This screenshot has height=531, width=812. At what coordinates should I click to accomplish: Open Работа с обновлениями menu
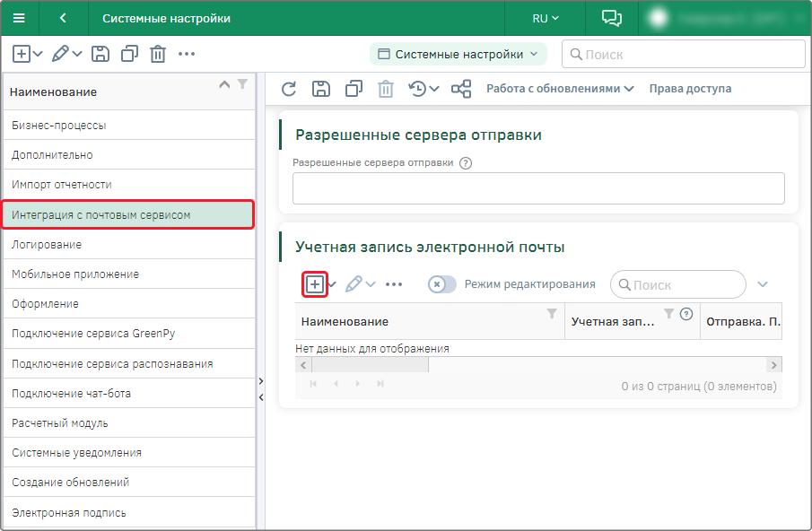[560, 89]
